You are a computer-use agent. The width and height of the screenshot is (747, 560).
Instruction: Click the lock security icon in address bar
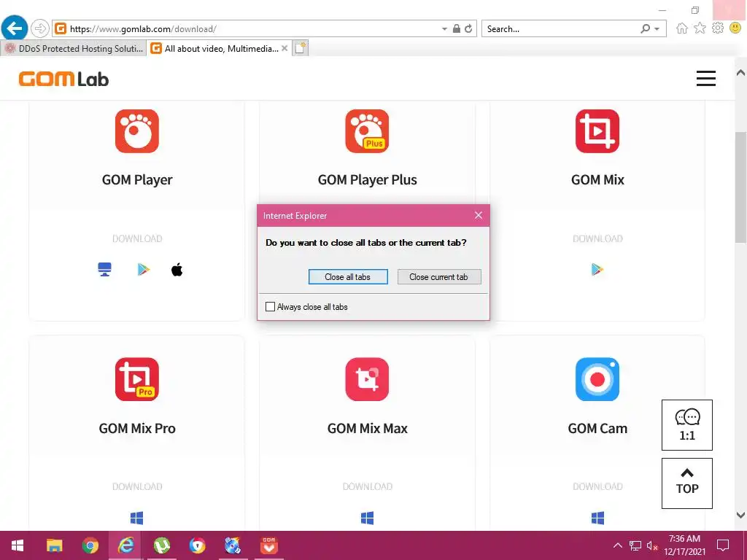(457, 28)
